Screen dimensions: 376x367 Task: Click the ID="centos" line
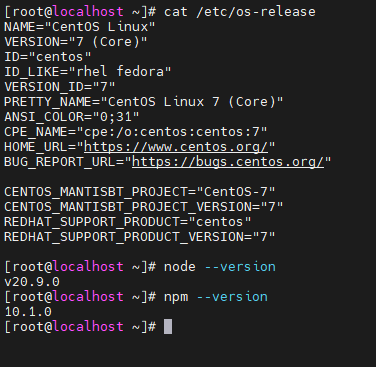coord(48,57)
